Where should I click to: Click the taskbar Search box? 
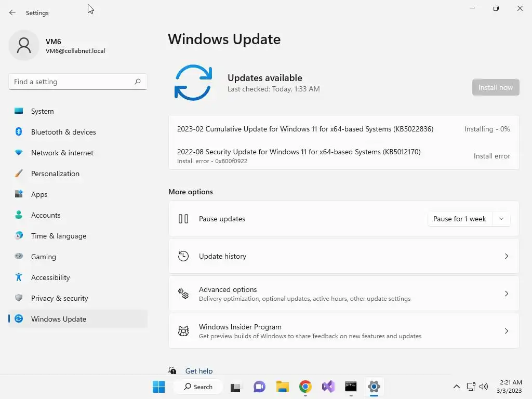198,387
